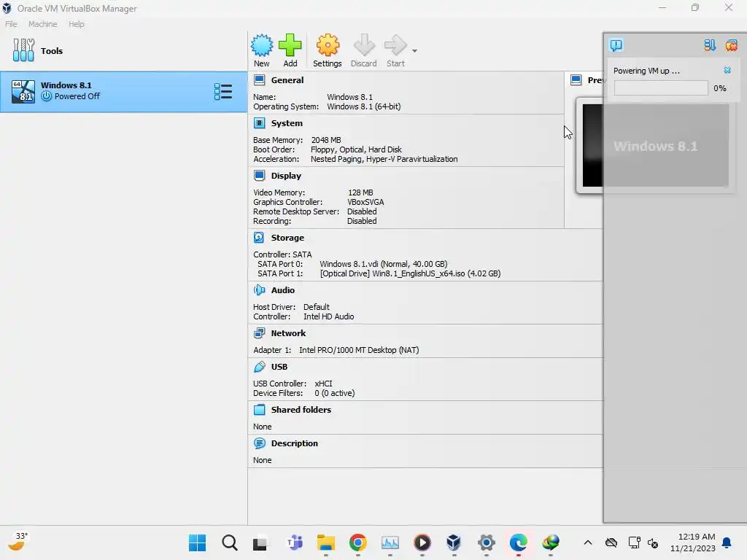Open the Windows 8.1 machine tools menu icon
This screenshot has width=747, height=560.
point(223,91)
